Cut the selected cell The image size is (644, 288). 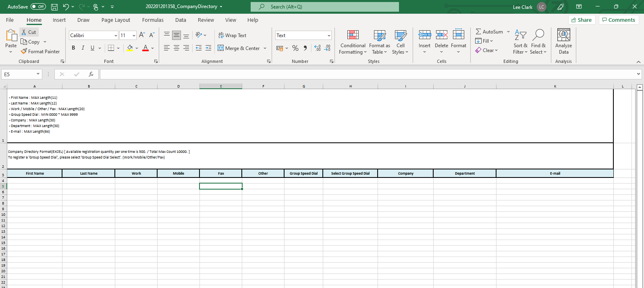[x=29, y=32]
